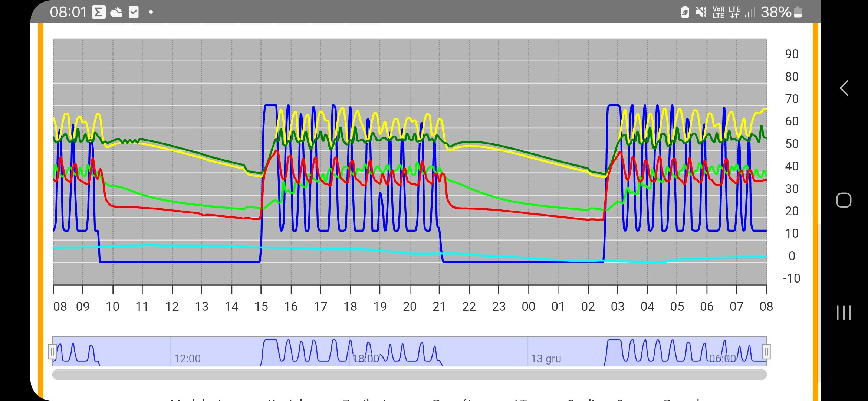The image size is (868, 401).
Task: Click the 12:00 marker in overview chart
Action: [187, 358]
